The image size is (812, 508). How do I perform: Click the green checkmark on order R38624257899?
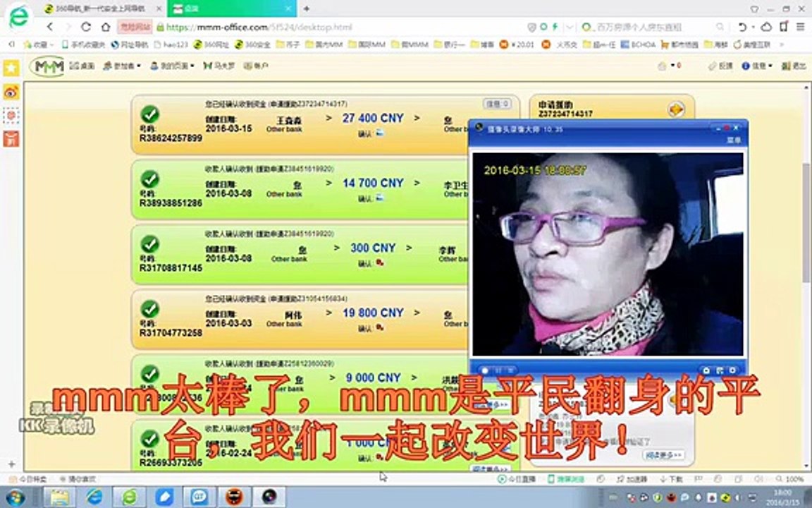pos(150,114)
